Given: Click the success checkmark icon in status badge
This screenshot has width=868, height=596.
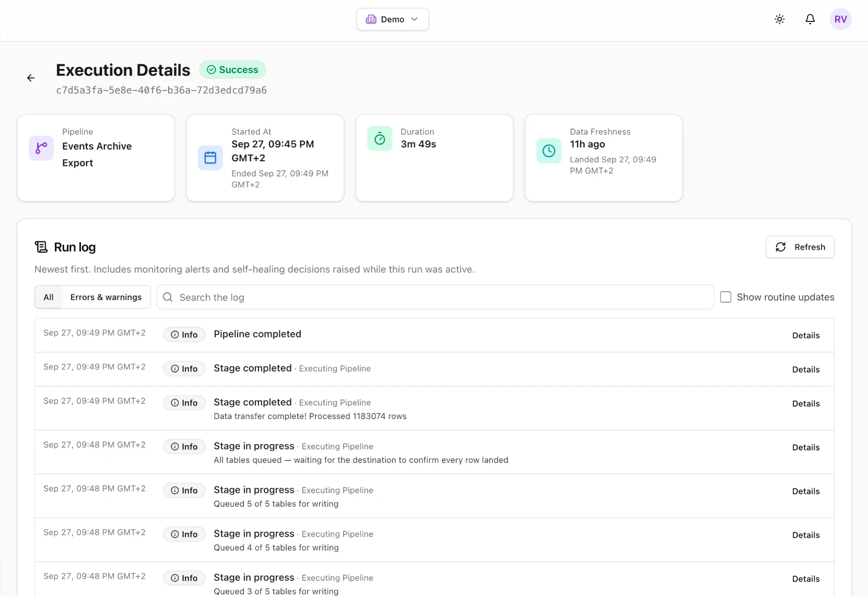Looking at the screenshot, I should 212,69.
